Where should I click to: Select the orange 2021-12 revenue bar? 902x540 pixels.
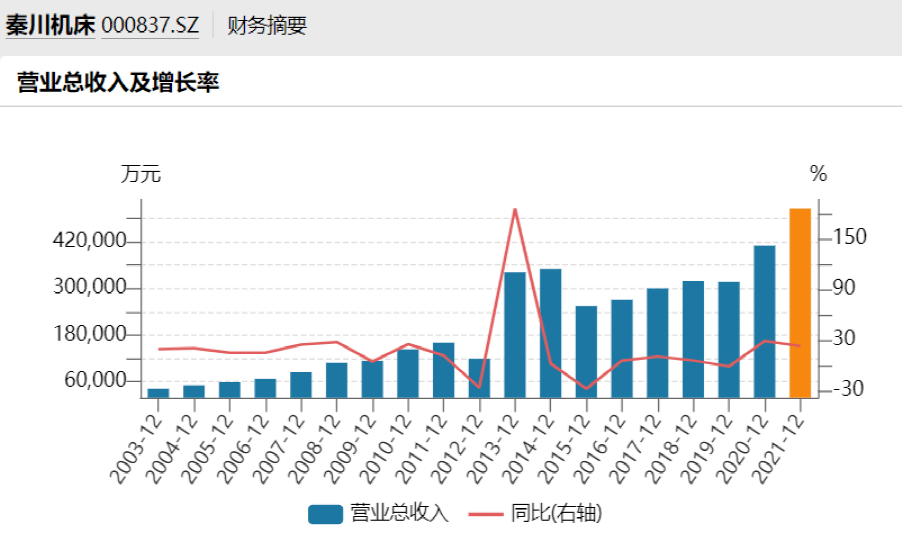click(x=800, y=303)
